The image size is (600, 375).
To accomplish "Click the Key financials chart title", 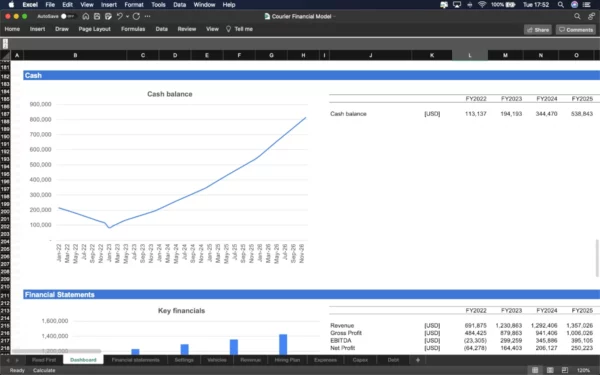I will tap(181, 311).
